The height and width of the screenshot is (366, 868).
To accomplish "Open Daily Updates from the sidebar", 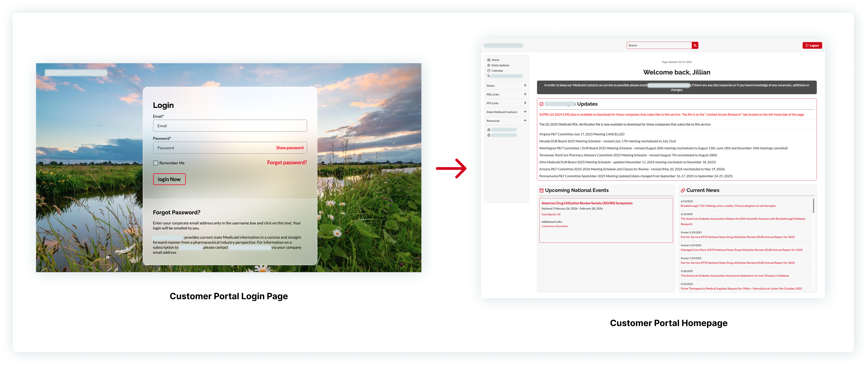I will point(500,65).
